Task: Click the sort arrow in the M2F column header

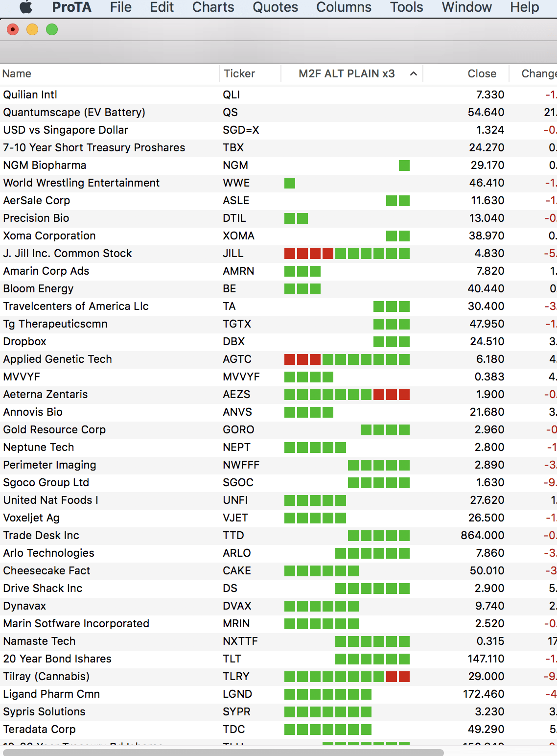Action: pyautogui.click(x=414, y=74)
